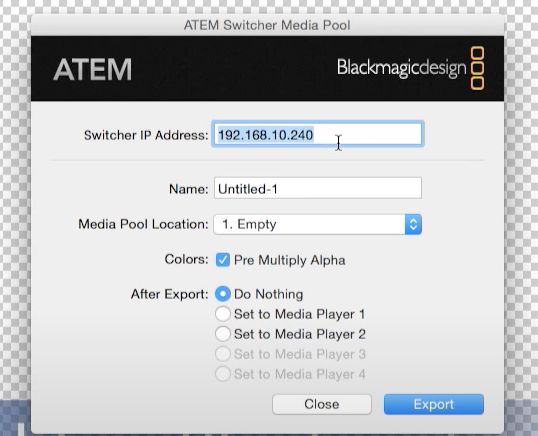
Task: Click the Export button
Action: [x=434, y=404]
